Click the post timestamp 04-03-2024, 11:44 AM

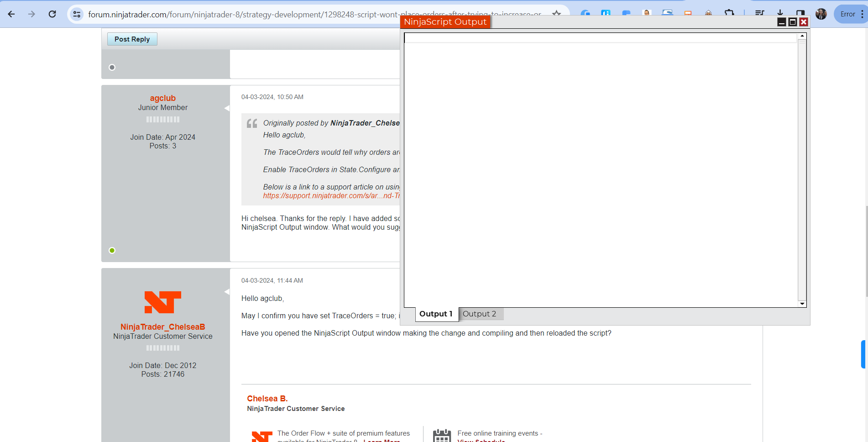click(272, 280)
